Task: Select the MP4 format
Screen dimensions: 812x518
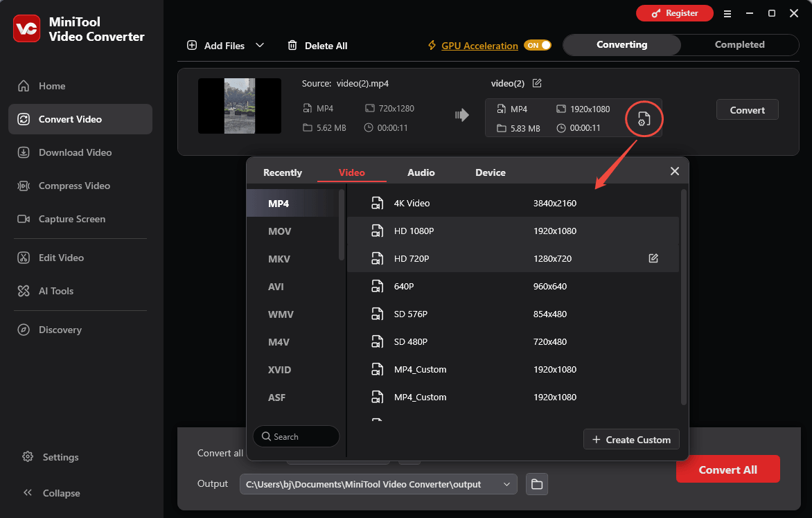Action: [x=292, y=204]
